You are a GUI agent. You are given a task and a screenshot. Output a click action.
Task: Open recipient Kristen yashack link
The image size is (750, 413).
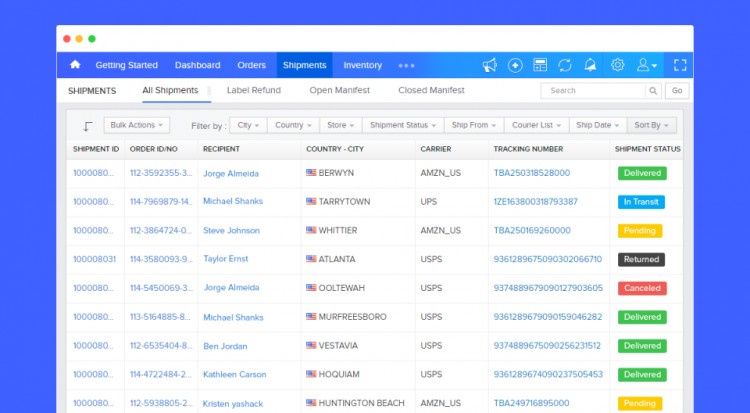click(233, 404)
